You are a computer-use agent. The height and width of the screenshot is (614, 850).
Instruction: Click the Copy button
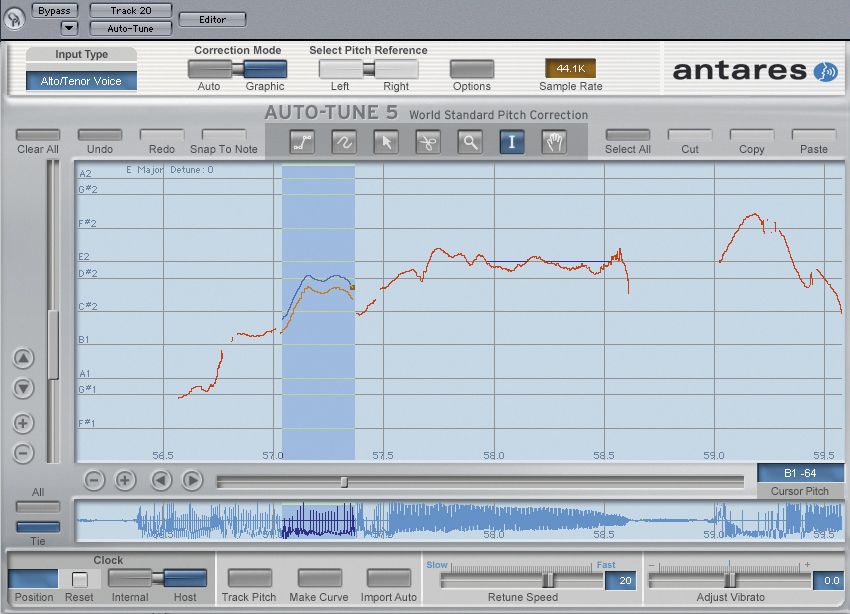[x=751, y=135]
